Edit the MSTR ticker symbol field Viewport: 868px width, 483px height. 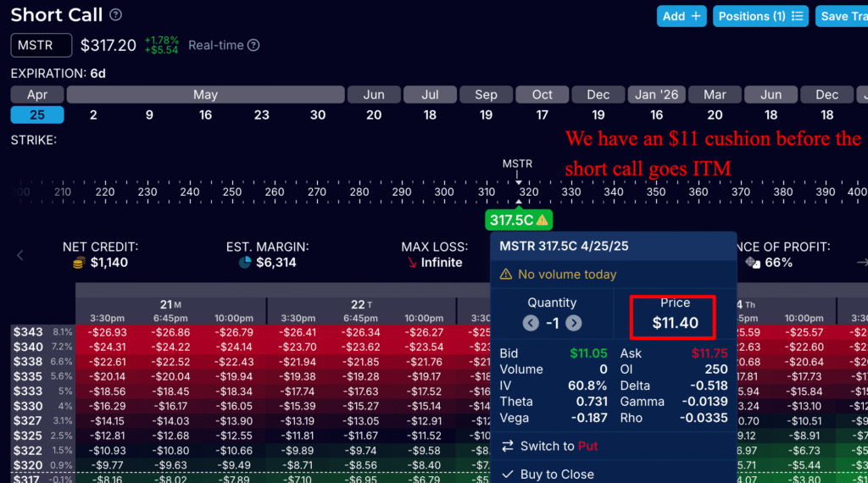coord(42,46)
